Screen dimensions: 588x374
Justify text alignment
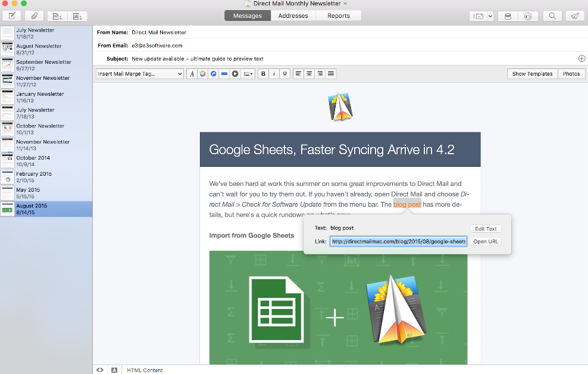(331, 74)
